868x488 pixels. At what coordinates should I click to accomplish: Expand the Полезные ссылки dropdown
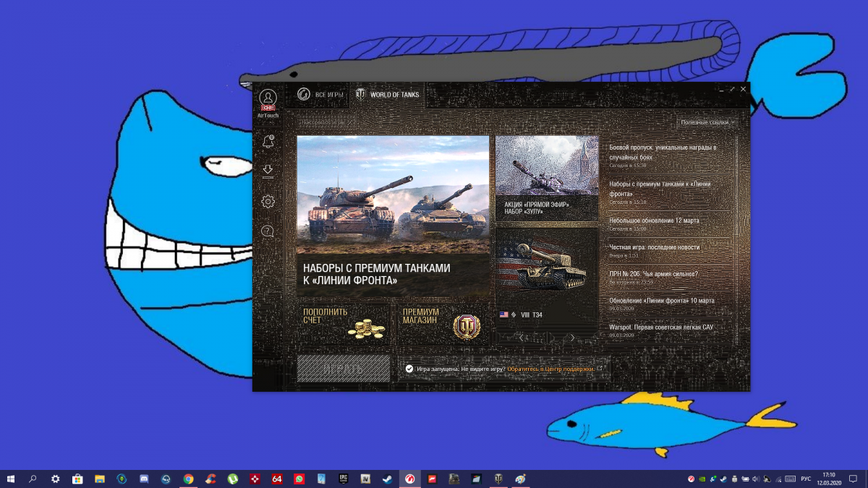(x=707, y=122)
